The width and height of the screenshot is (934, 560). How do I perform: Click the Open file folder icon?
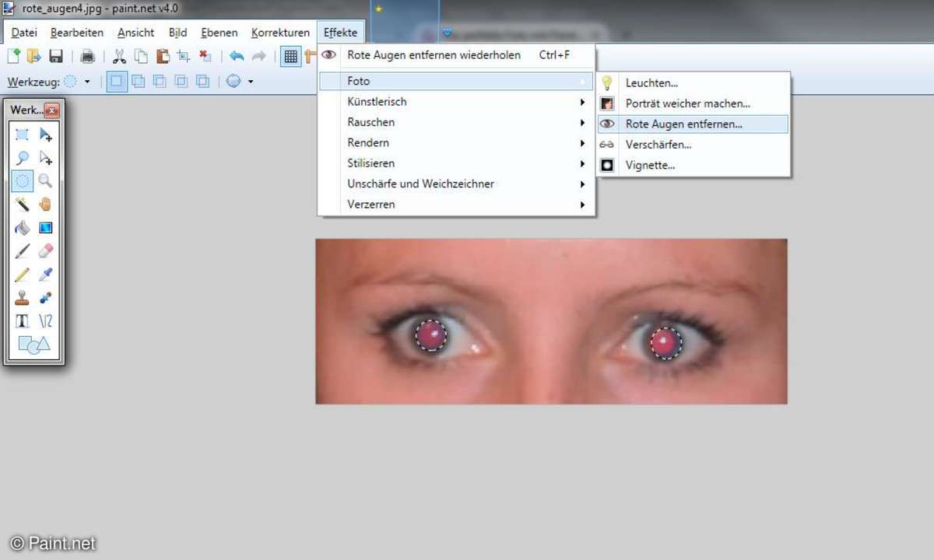click(x=34, y=56)
